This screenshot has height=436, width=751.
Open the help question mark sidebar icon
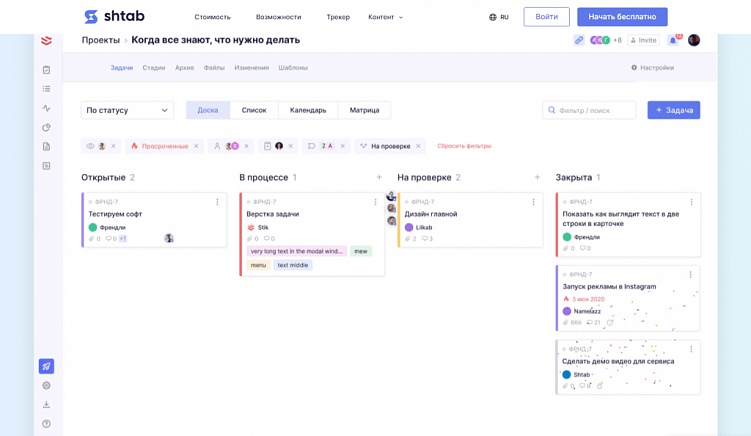click(x=46, y=424)
